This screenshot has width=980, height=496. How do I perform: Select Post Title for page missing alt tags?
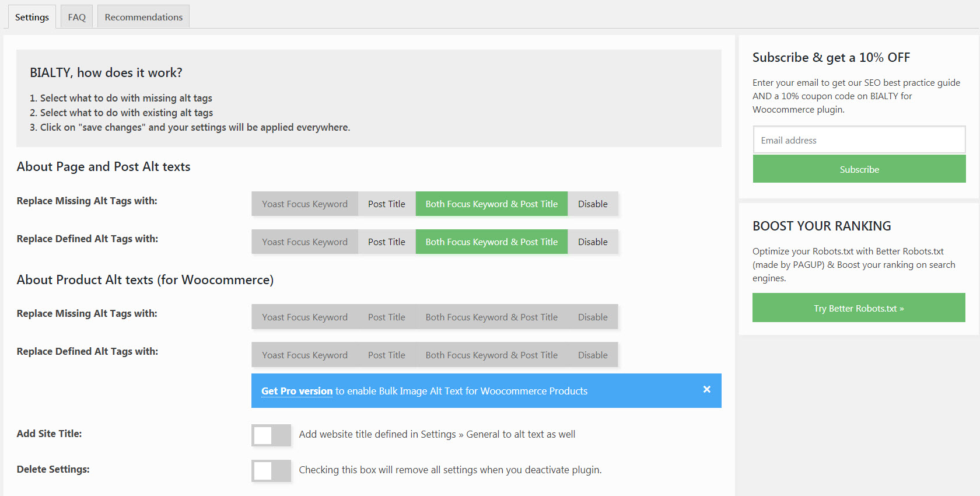tap(387, 204)
